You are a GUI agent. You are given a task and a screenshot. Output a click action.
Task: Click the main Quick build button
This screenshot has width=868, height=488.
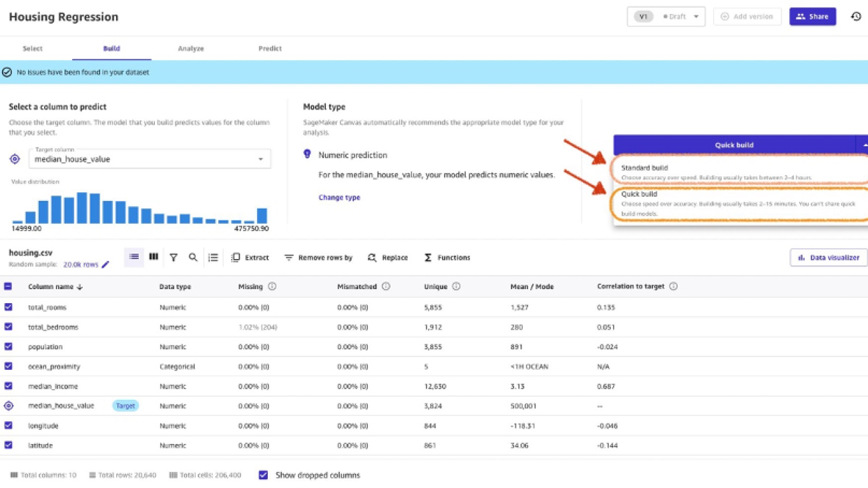[734, 145]
